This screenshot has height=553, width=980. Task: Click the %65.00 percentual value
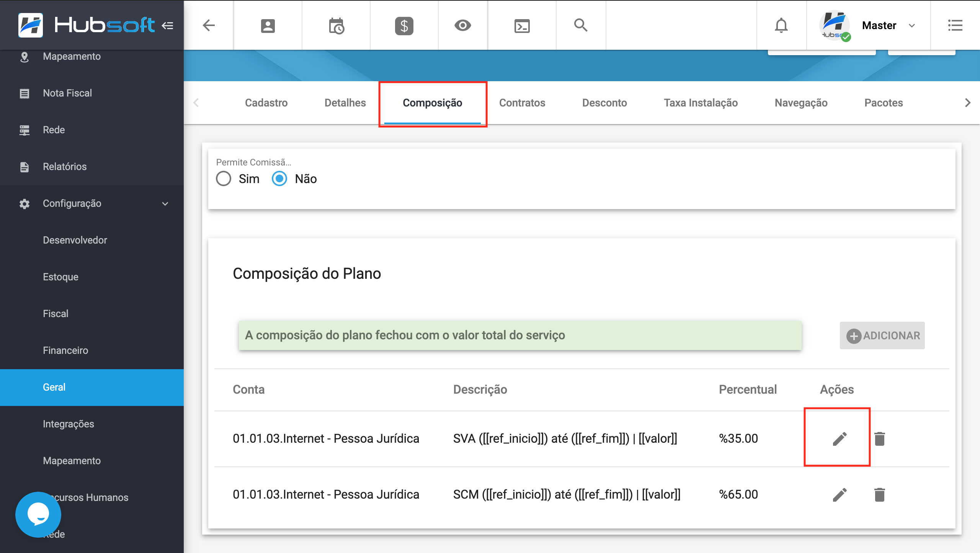point(738,494)
